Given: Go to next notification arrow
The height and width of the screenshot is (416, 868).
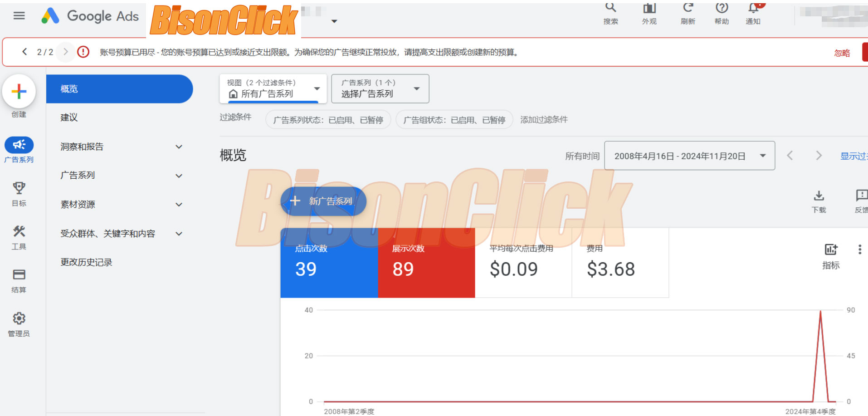Looking at the screenshot, I should click(x=66, y=52).
